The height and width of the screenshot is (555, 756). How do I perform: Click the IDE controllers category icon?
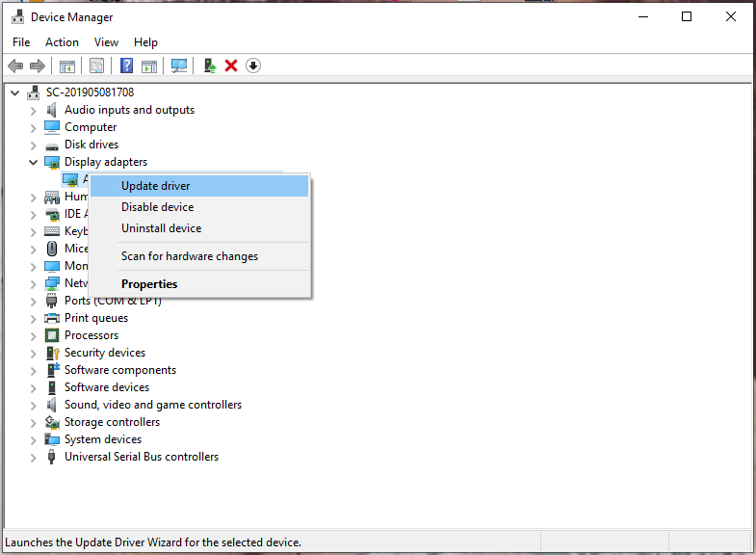click(x=52, y=215)
